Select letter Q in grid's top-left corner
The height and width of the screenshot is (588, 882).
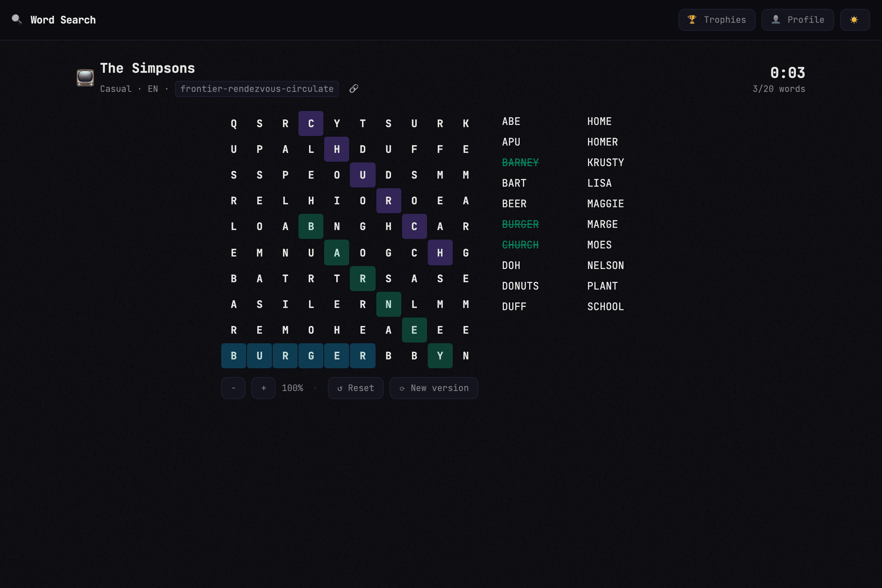point(234,123)
